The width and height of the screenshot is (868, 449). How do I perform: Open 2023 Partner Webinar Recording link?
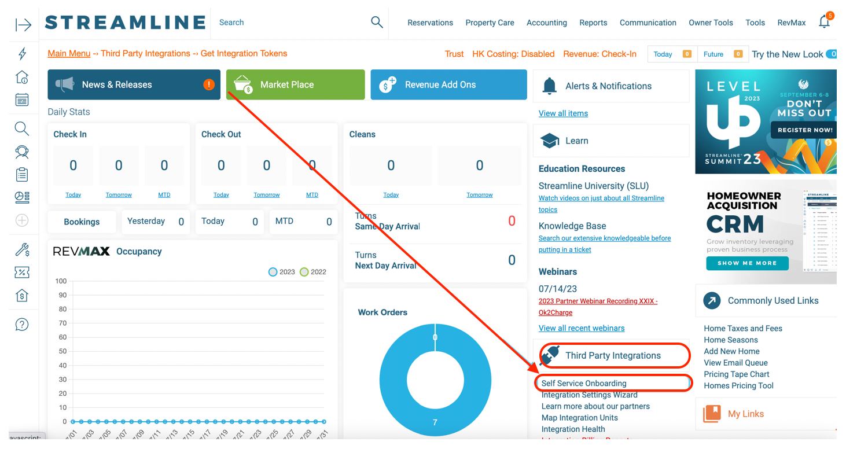(x=598, y=307)
